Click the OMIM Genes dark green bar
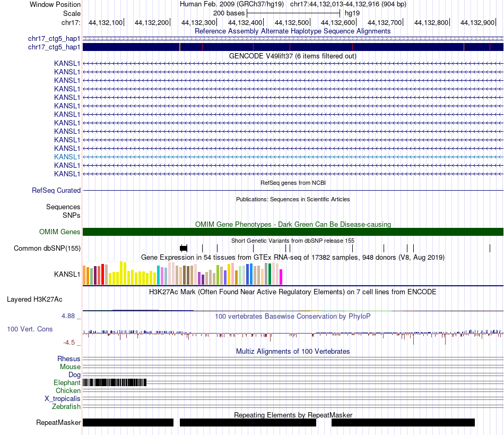Image resolution: width=504 pixels, height=435 pixels. click(293, 232)
